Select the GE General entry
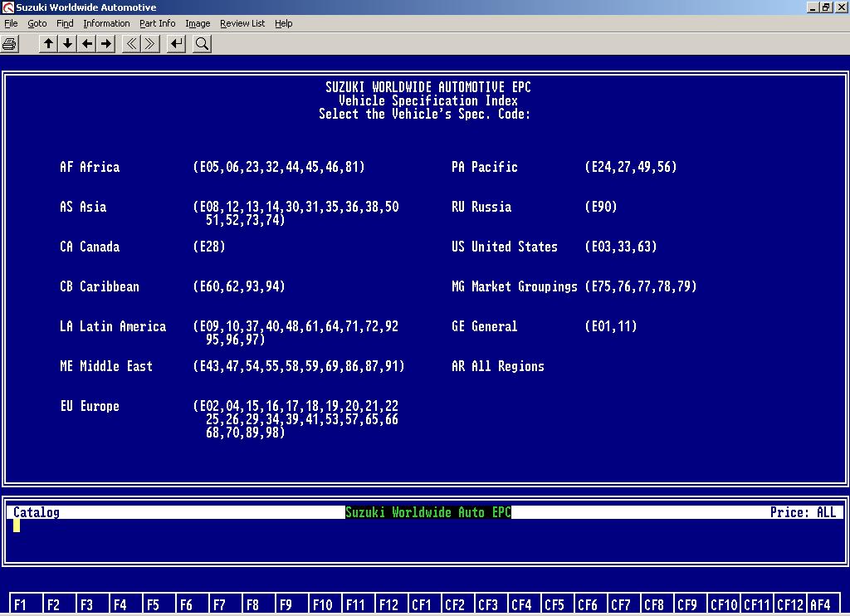850x616 pixels. click(x=485, y=326)
